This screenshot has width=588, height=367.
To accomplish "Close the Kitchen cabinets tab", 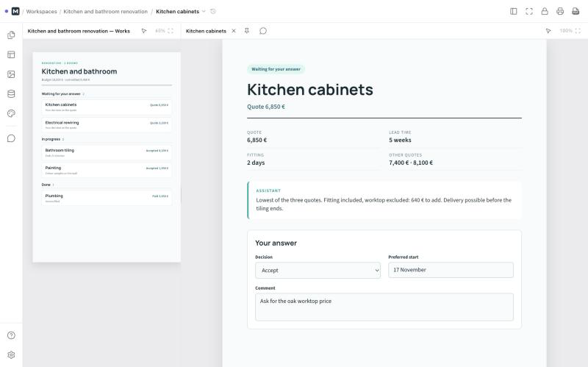I will (234, 31).
